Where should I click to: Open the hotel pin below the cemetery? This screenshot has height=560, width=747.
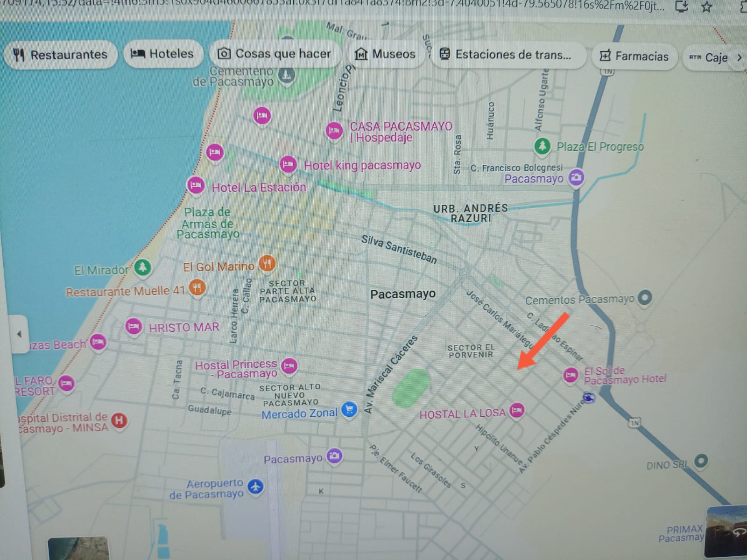pyautogui.click(x=262, y=115)
